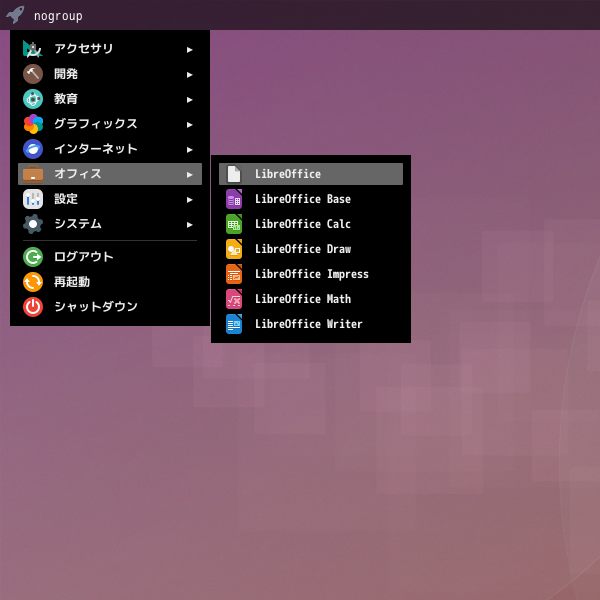600x600 pixels.
Task: Click the pink LibreOffice Math icon
Action: [234, 299]
